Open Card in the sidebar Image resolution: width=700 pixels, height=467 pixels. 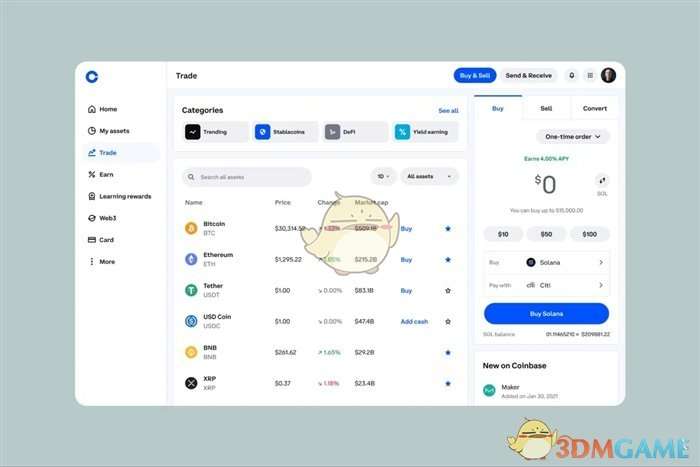100,240
